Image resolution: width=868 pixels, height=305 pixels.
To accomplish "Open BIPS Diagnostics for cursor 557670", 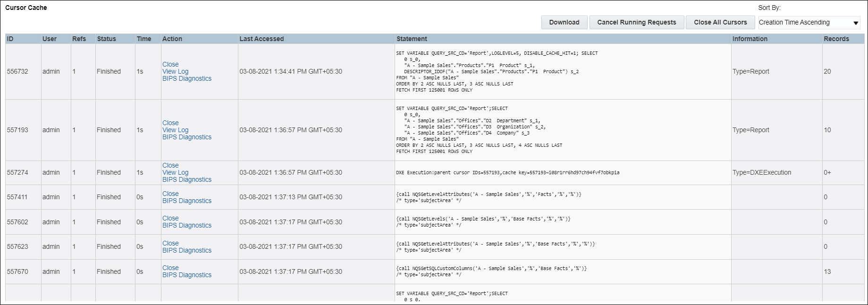I will tap(187, 275).
